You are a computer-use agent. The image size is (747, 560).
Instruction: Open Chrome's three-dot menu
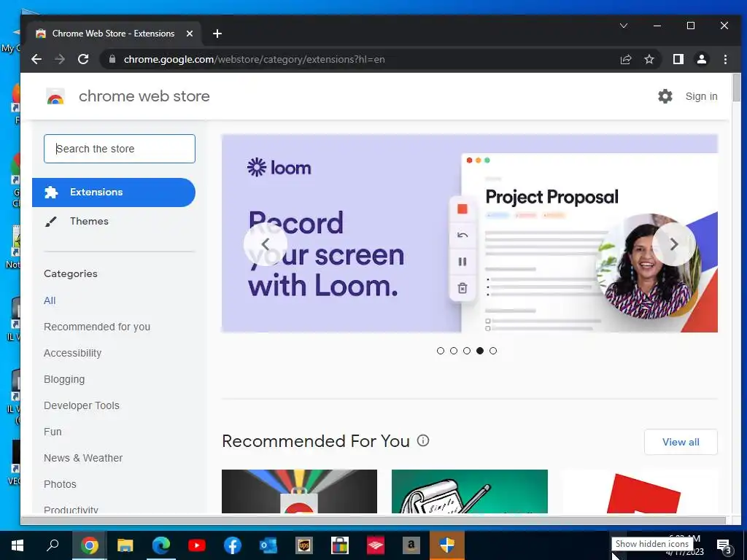[x=725, y=59]
